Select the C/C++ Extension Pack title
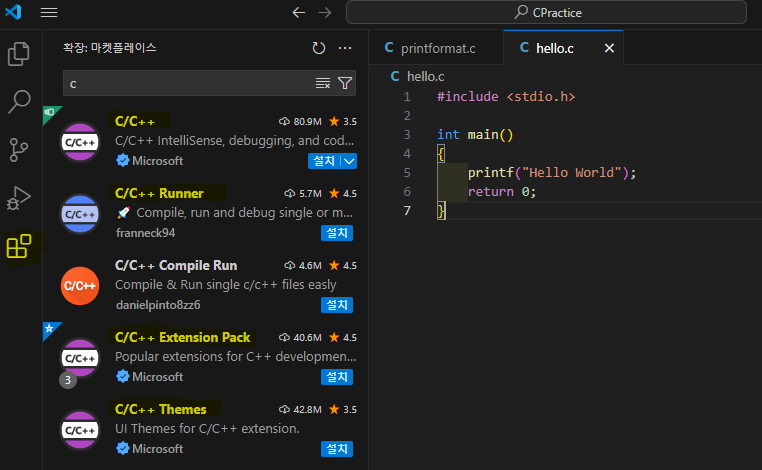Screen dimensions: 762x470 pos(183,337)
